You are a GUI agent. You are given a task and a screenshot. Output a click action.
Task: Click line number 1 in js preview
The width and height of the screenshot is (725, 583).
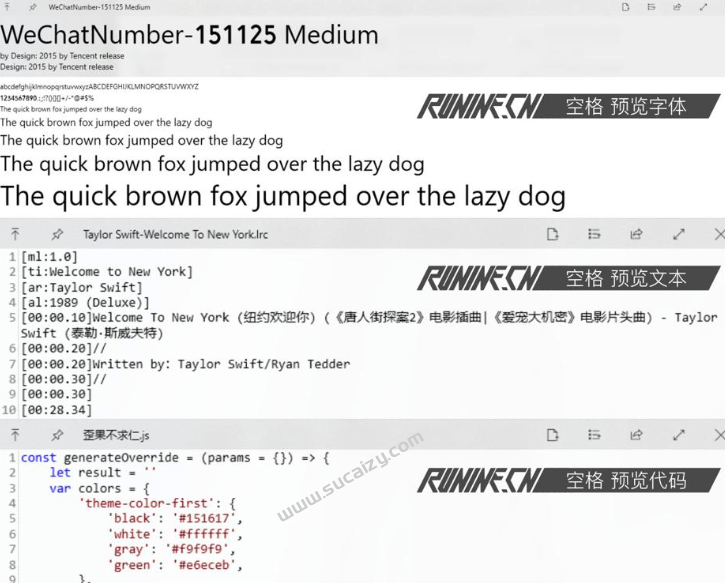12,458
